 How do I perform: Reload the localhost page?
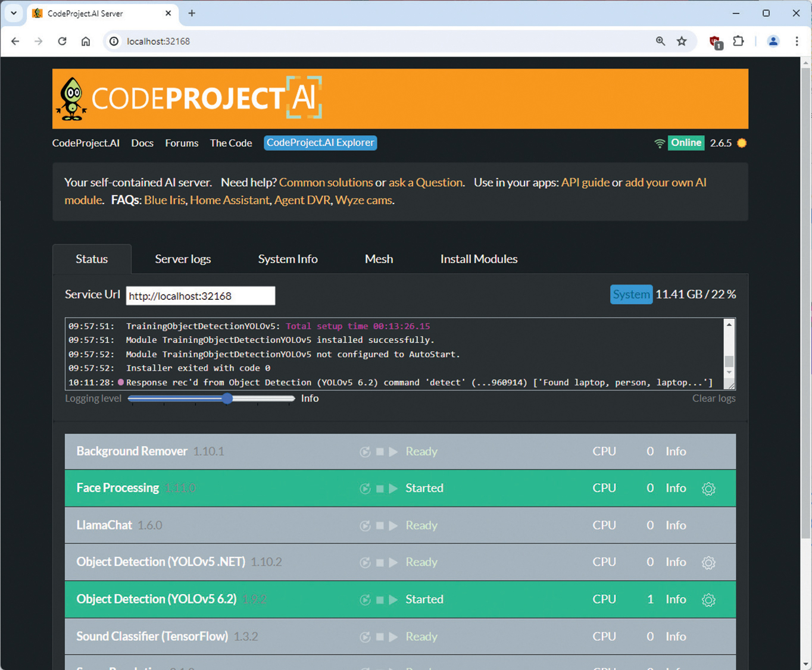point(62,41)
